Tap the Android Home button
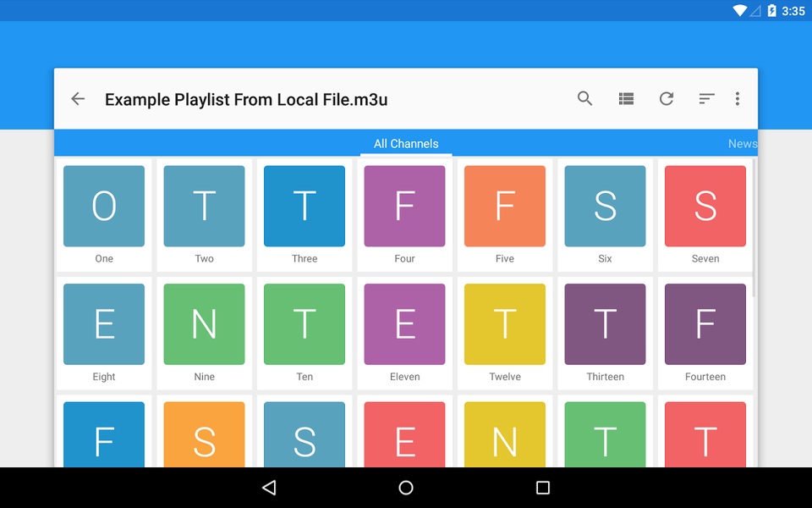The image size is (812, 508). tap(406, 488)
